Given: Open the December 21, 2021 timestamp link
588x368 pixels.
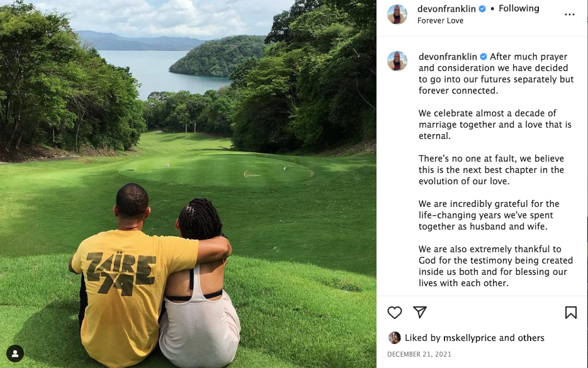Looking at the screenshot, I should coord(419,354).
